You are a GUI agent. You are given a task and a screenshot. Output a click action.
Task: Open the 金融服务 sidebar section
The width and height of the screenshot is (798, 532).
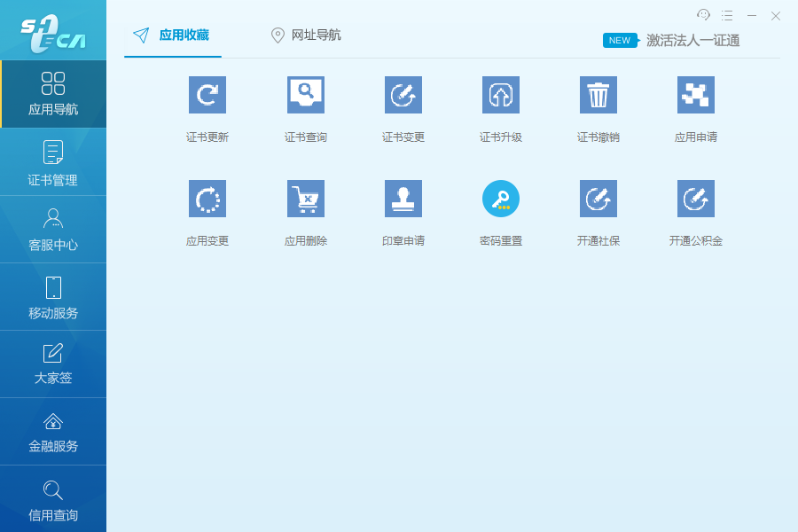53,432
